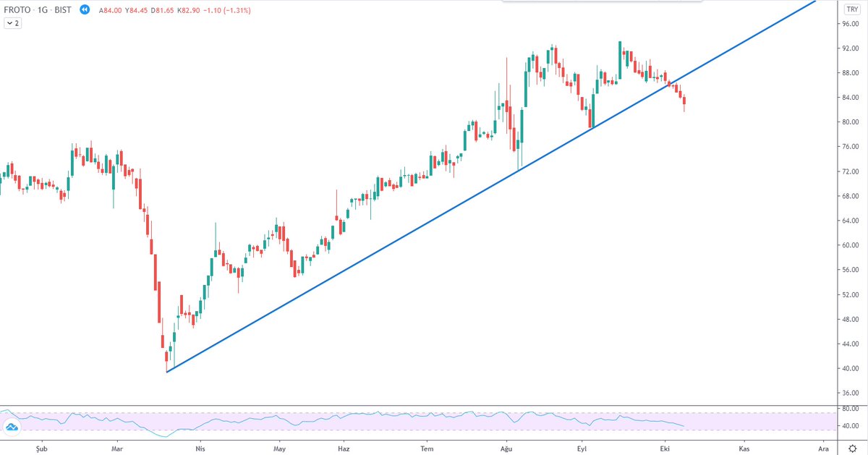Click the 36.00 price axis label
This screenshot has height=455, width=868.
click(x=849, y=393)
